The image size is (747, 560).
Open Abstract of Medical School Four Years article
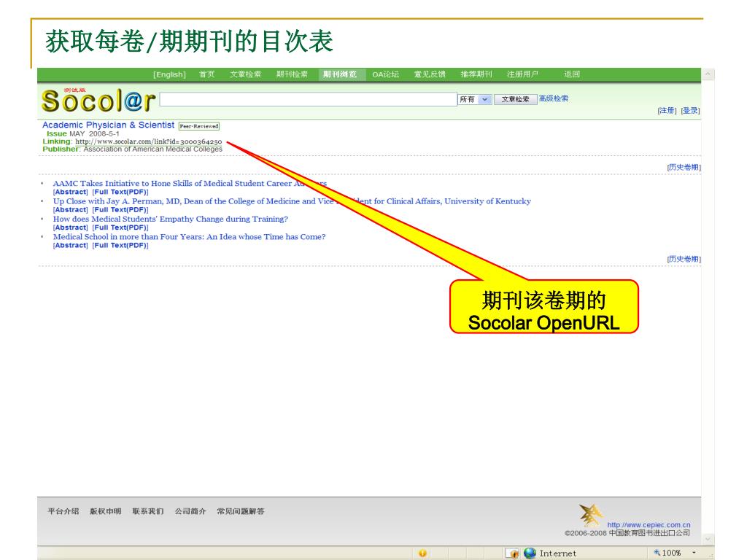tap(71, 245)
